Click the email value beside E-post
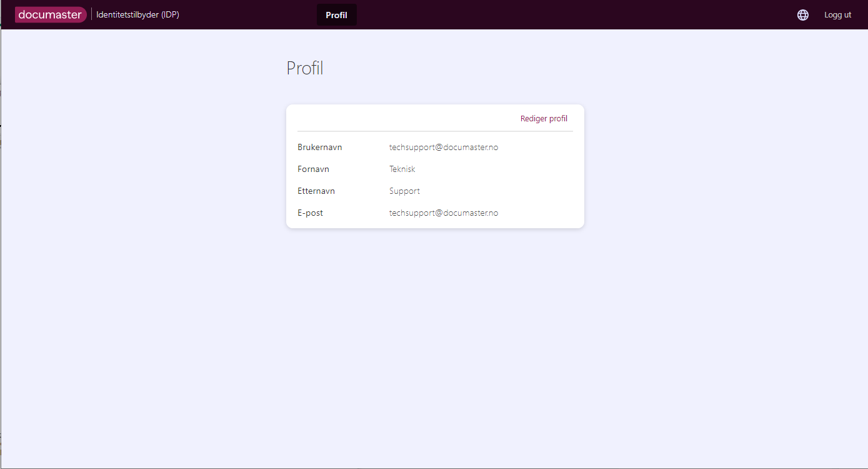 click(444, 213)
